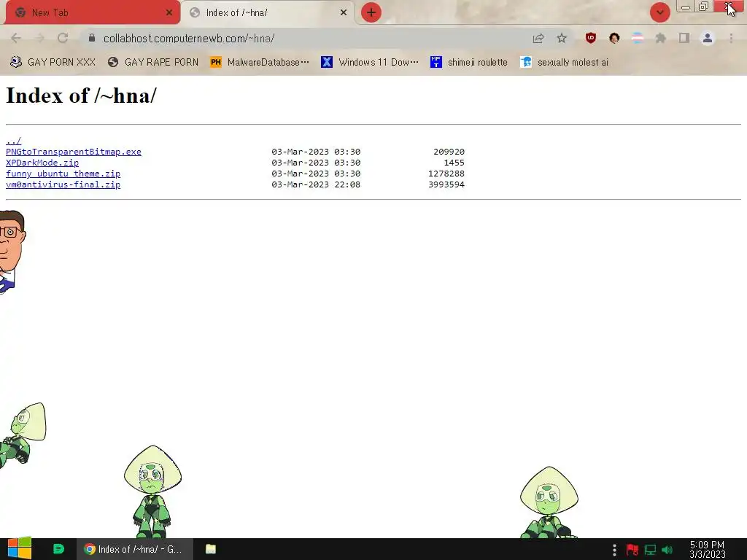
Task: Open a new tab with the plus button
Action: (371, 12)
